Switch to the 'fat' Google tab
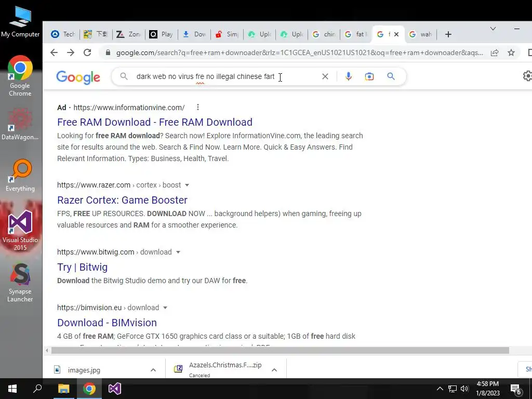 click(x=356, y=34)
